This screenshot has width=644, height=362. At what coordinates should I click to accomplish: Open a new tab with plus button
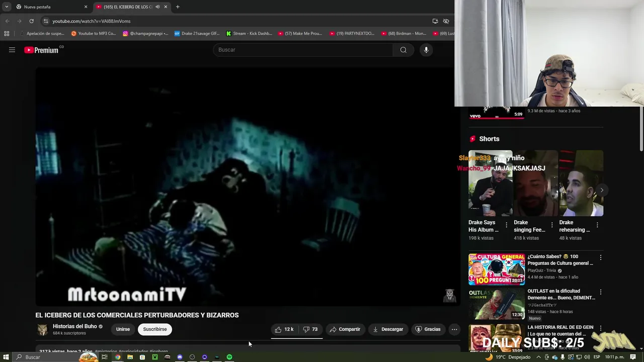(x=178, y=7)
